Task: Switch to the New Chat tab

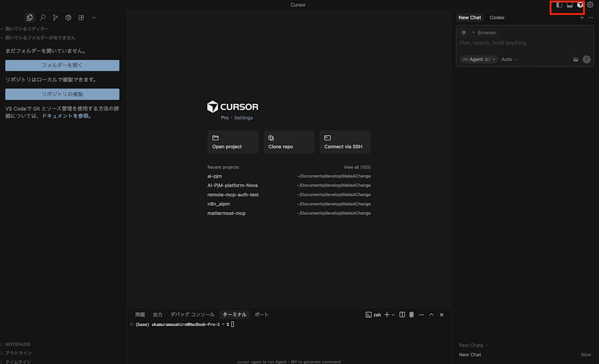Action: click(x=470, y=17)
